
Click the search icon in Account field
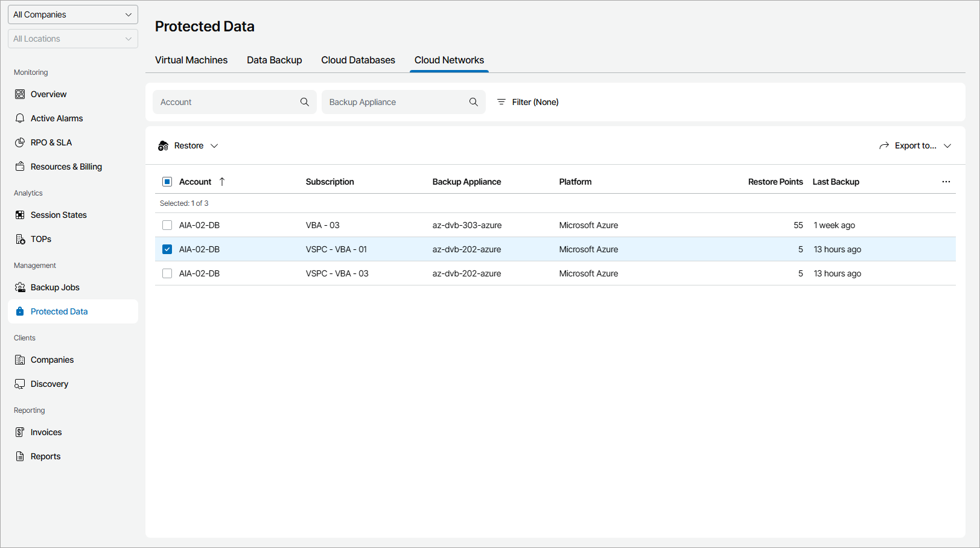(x=305, y=102)
